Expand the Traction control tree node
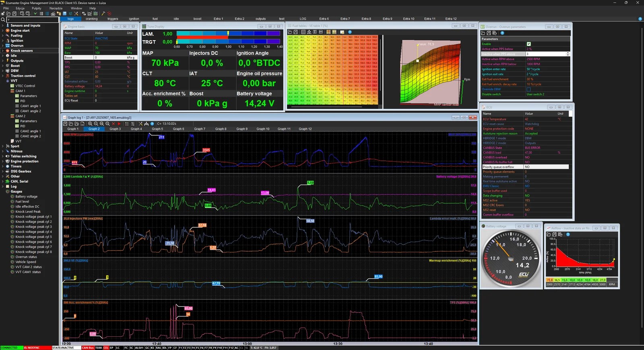644x350 pixels. [3, 76]
